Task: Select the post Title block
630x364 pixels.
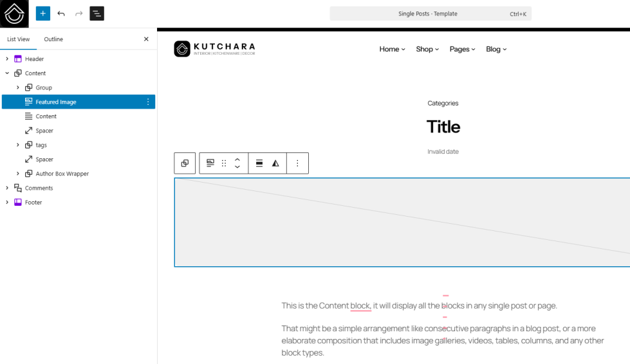Action: tap(443, 127)
